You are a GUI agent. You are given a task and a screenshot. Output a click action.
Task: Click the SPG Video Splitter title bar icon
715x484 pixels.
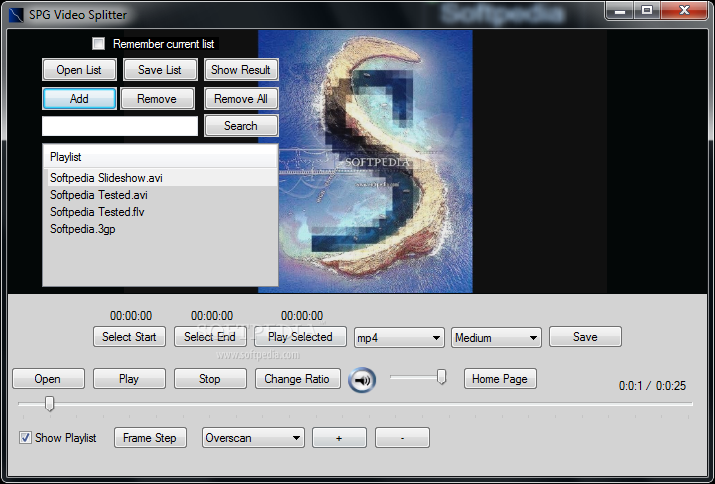[16, 15]
